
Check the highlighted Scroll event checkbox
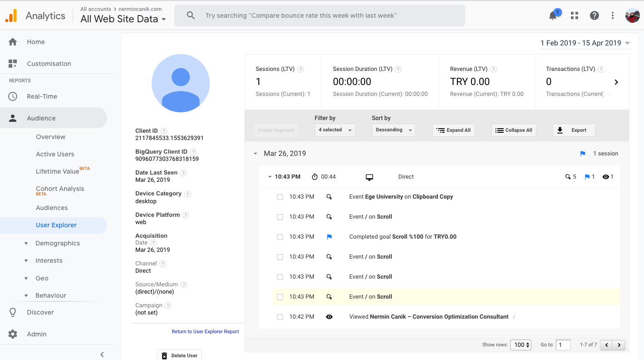pos(280,297)
